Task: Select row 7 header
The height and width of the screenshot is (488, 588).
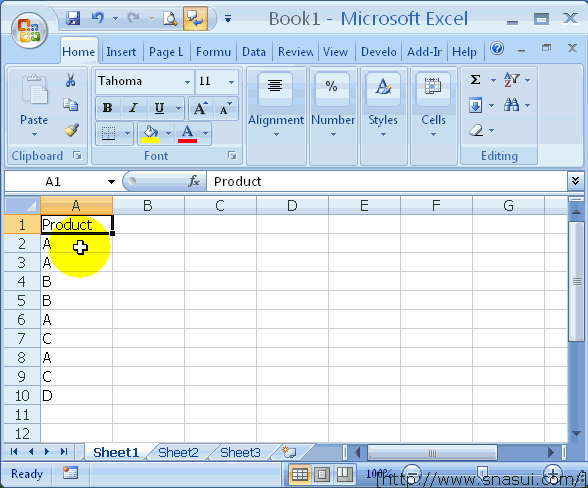Action: (x=22, y=338)
